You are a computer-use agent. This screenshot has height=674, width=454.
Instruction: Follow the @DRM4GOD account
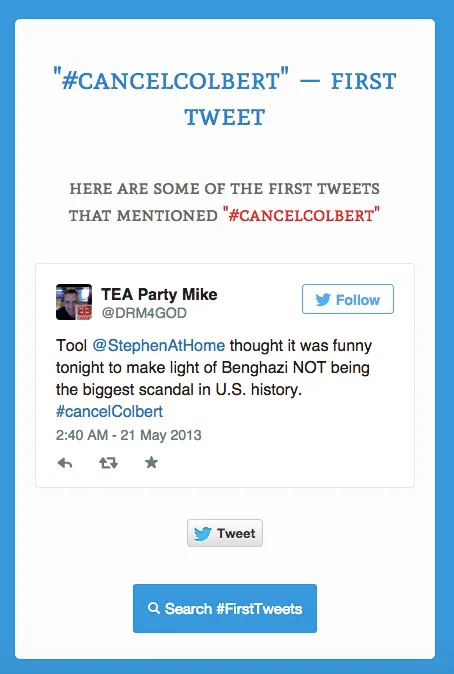(348, 299)
